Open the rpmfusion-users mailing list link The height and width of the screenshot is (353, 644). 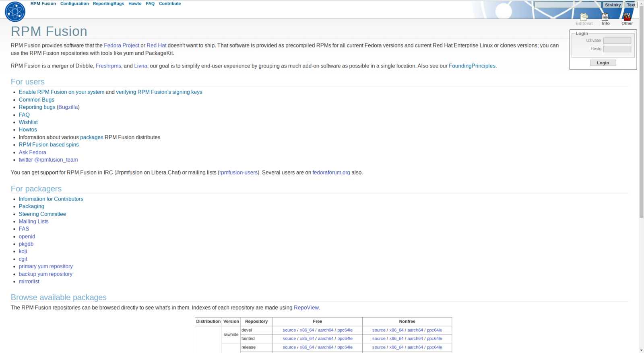(239, 172)
